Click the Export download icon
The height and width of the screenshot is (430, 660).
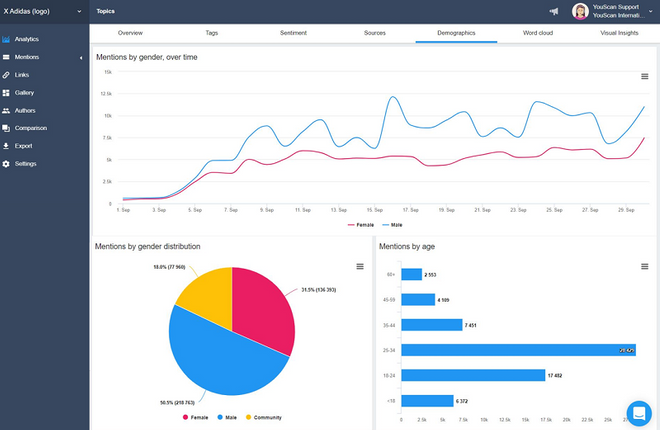click(x=6, y=146)
